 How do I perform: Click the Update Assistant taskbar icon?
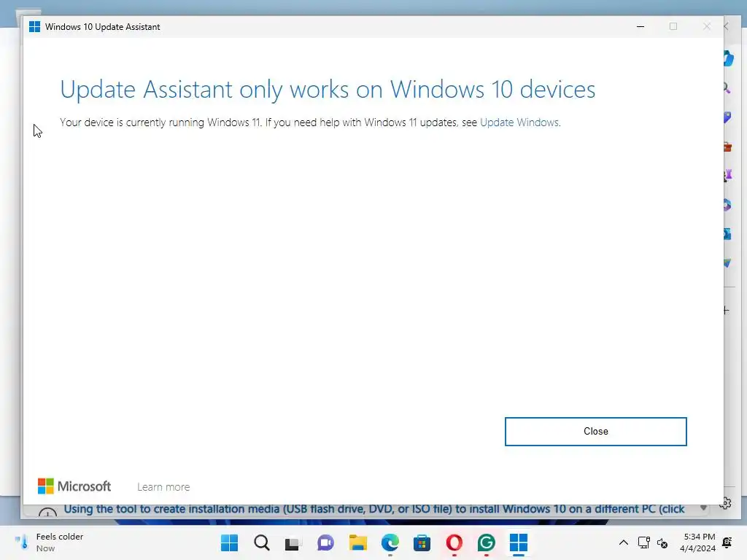519,542
